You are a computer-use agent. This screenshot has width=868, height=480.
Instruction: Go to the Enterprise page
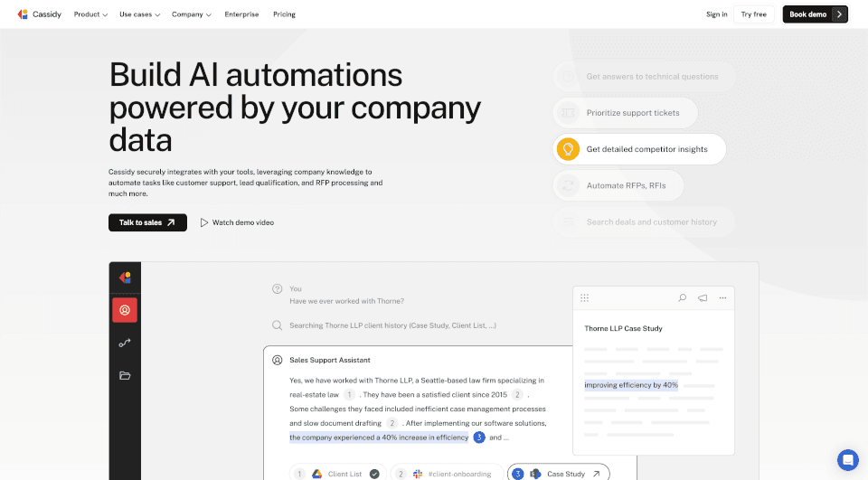pyautogui.click(x=241, y=14)
